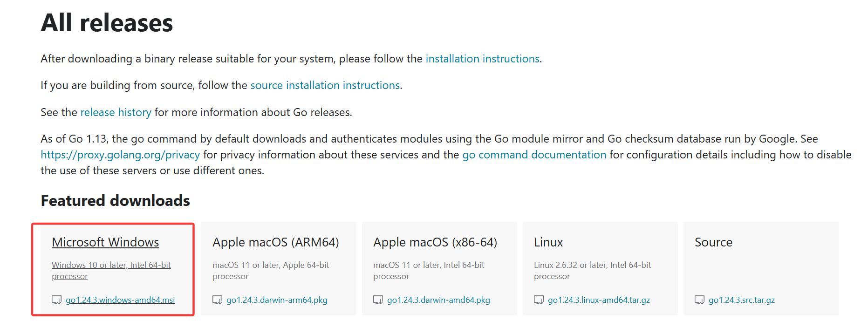
Task: Download go1.24.3.src.tar.gz file
Action: pos(742,300)
